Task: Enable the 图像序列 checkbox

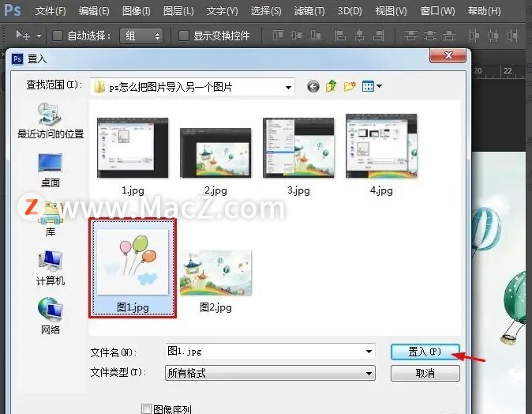Action: click(x=146, y=408)
